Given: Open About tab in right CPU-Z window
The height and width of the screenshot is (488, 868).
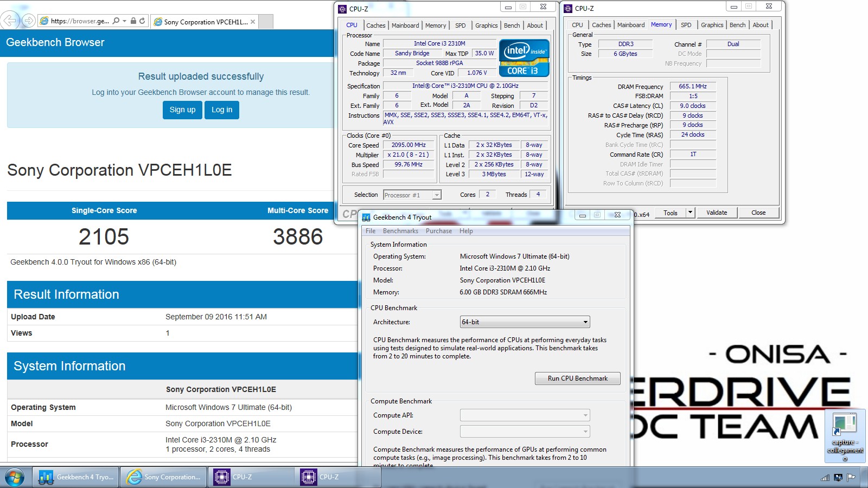Looking at the screenshot, I should (761, 25).
